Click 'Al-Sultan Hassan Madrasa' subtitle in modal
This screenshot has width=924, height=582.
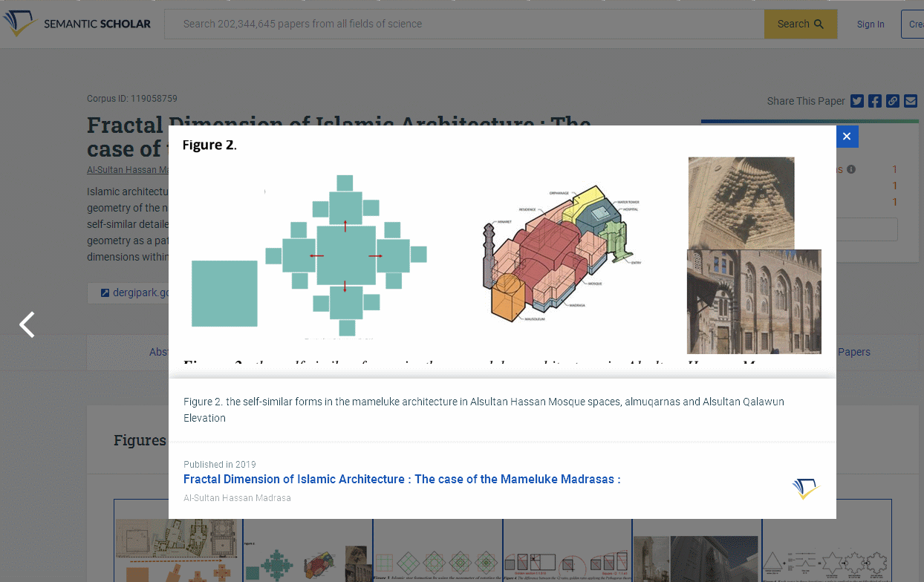(237, 498)
